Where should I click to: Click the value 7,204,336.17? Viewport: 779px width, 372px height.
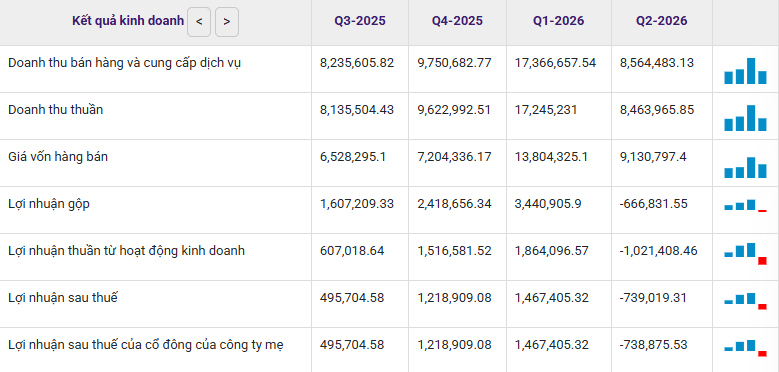[455, 157]
